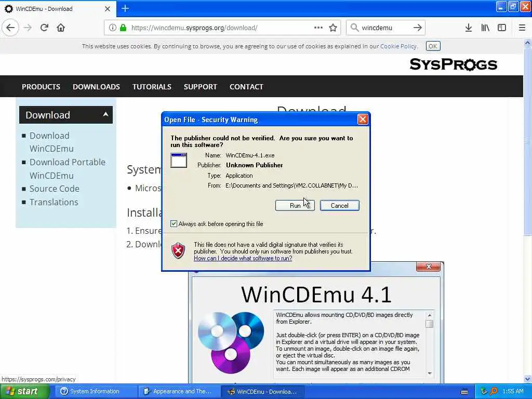
Task: Close the Security Warning dialog
Action: 362,119
